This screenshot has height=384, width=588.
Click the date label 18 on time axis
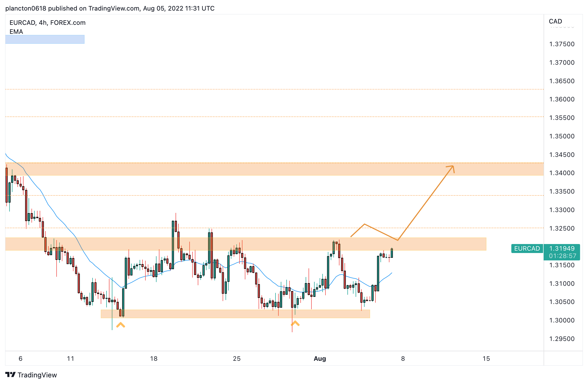click(154, 359)
